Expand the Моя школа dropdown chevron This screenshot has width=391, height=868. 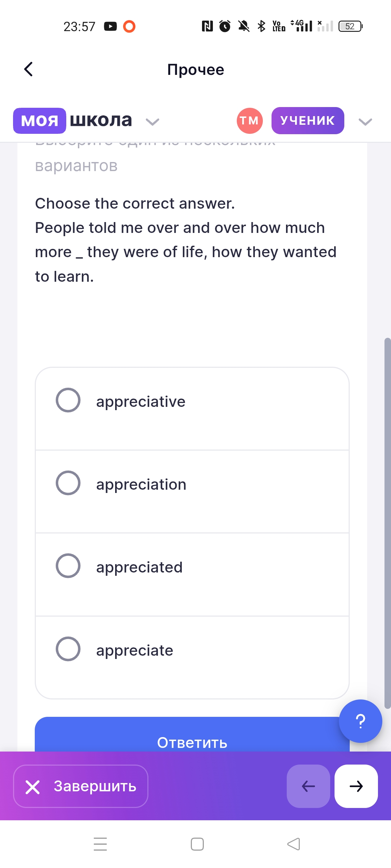pyautogui.click(x=152, y=122)
